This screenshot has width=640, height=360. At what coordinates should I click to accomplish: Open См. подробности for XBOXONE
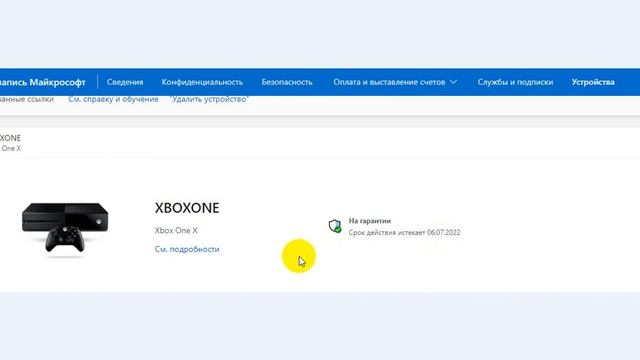(187, 249)
